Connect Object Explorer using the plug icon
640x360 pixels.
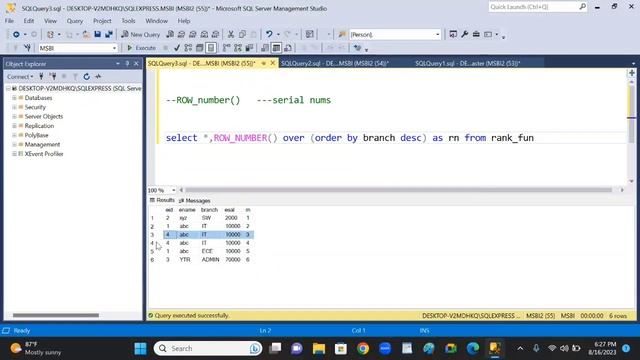[41, 76]
